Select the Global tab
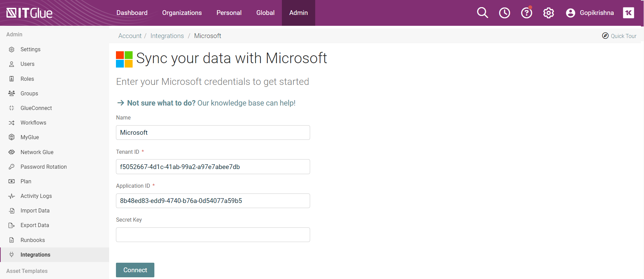This screenshot has width=644, height=279. pyautogui.click(x=265, y=13)
